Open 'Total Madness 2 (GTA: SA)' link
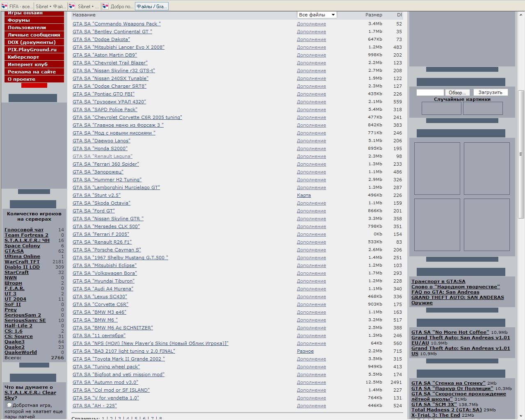The height and width of the screenshot is (420, 525). point(447,410)
